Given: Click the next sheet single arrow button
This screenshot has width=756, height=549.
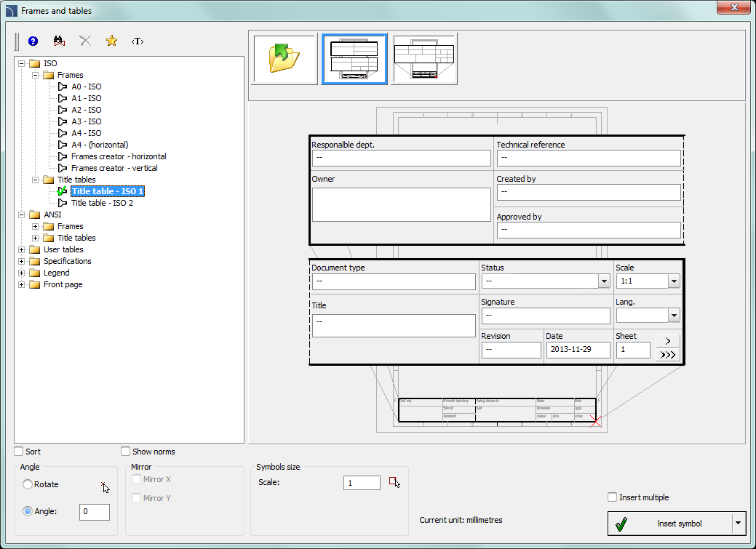Looking at the screenshot, I should 667,340.
